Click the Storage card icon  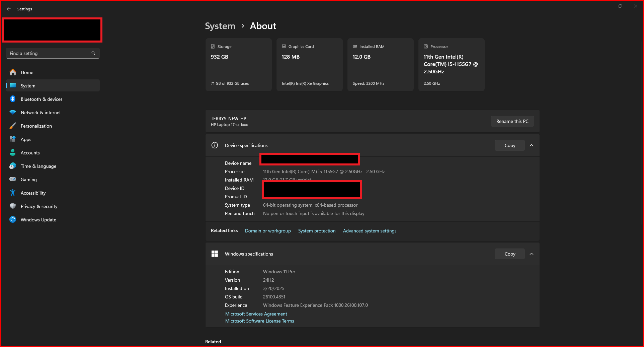click(213, 47)
